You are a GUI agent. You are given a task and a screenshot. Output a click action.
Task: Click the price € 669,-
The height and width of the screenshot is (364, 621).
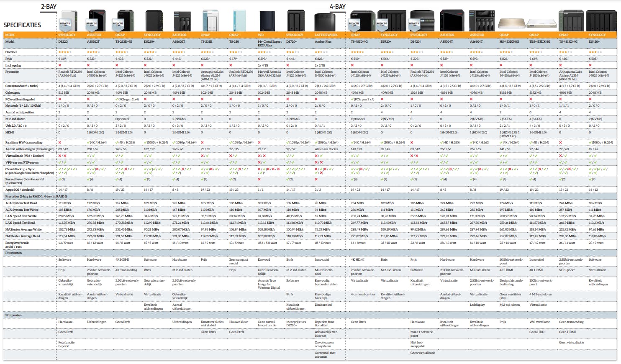tap(534, 59)
